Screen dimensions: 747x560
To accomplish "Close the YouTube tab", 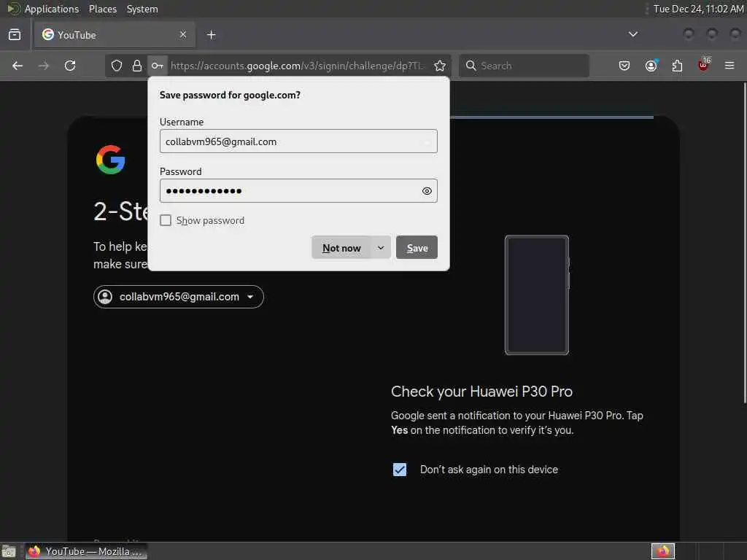I will (183, 34).
